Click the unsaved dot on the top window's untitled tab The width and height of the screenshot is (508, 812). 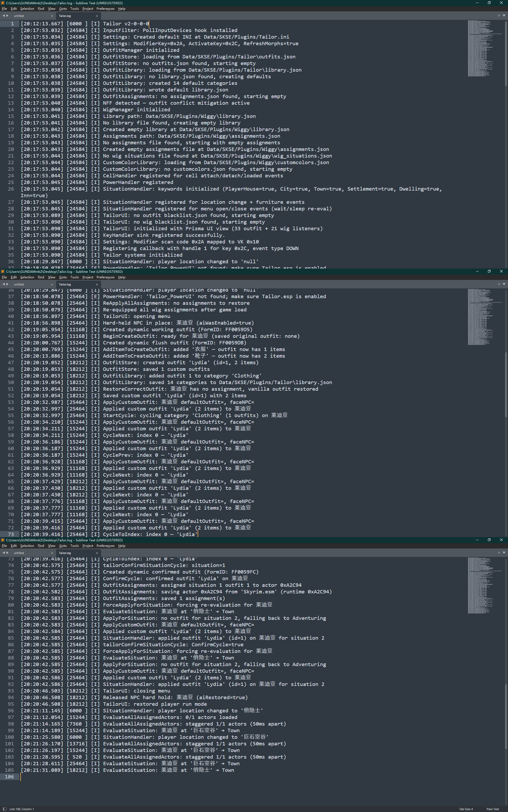52,16
